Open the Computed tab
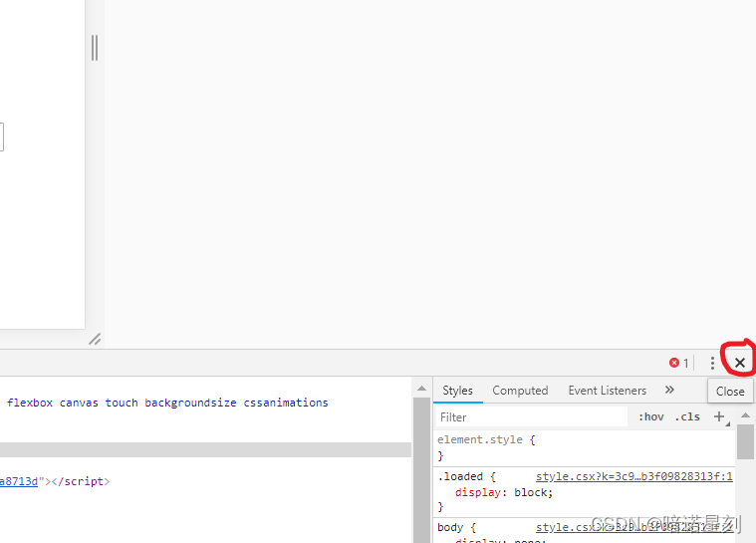 [x=520, y=391]
